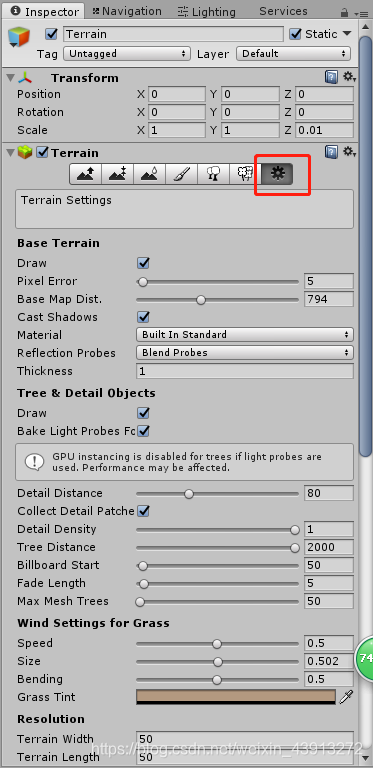Viewport: 373px width, 768px height.
Task: Click the wind Size slider
Action: [217, 662]
